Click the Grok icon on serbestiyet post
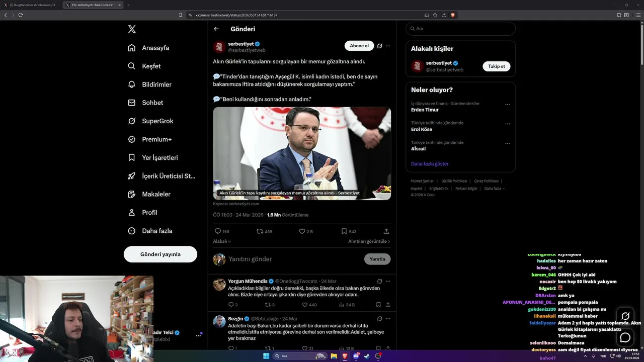This screenshot has width=644, height=362. pos(380,46)
